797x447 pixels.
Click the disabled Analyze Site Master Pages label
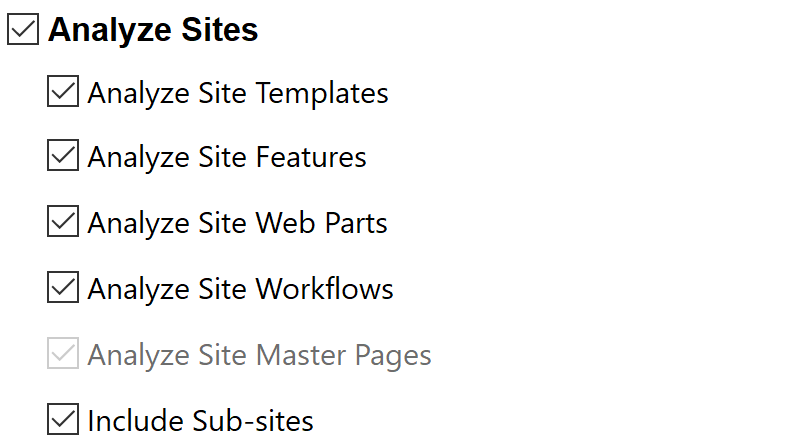pyautogui.click(x=259, y=354)
